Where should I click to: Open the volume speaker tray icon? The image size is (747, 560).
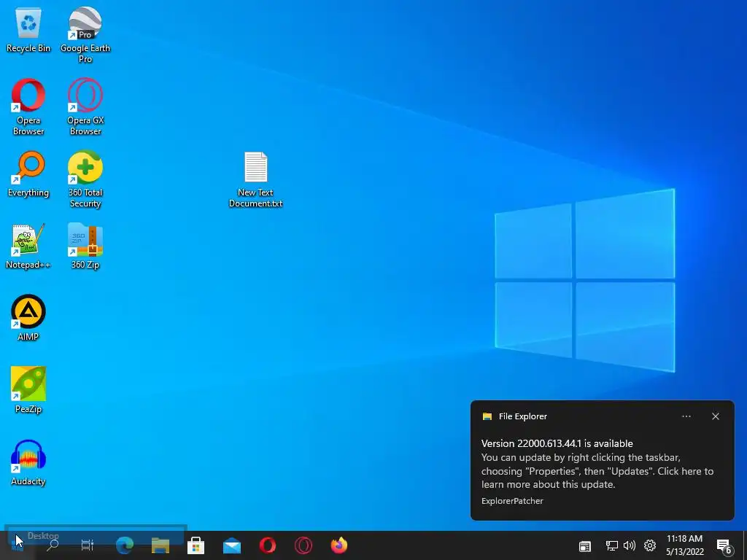tap(630, 545)
